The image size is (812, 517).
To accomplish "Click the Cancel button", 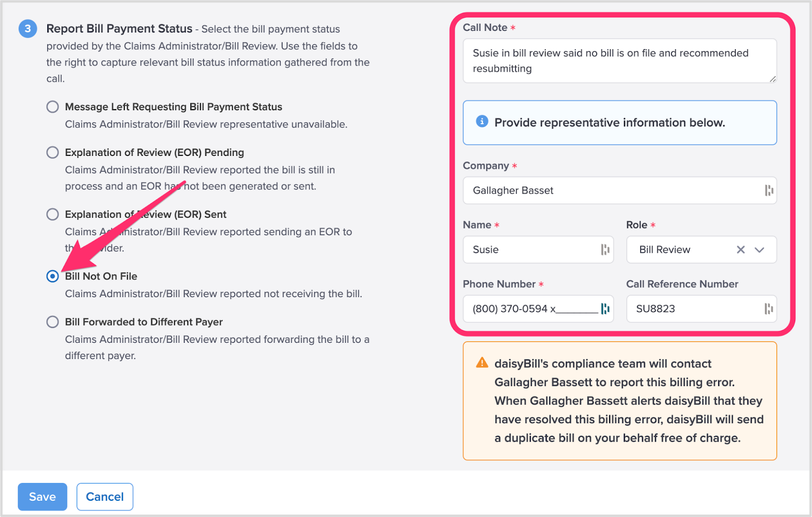I will (x=105, y=497).
